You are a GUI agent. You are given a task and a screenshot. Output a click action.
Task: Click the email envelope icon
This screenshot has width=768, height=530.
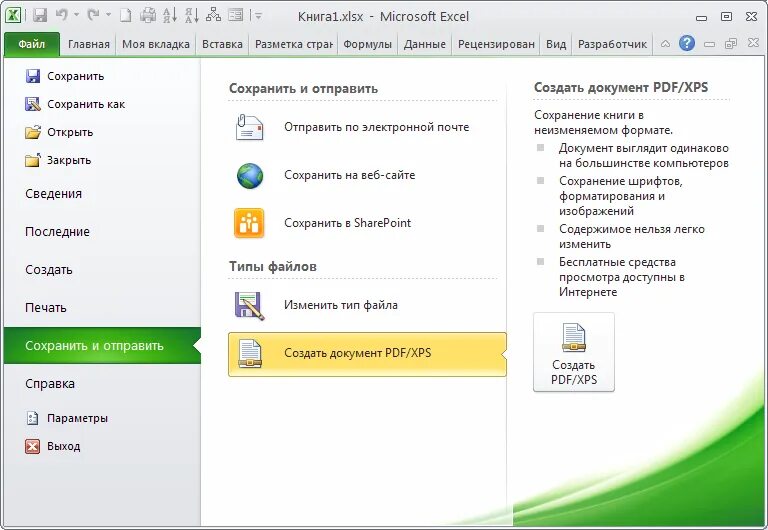tap(249, 127)
